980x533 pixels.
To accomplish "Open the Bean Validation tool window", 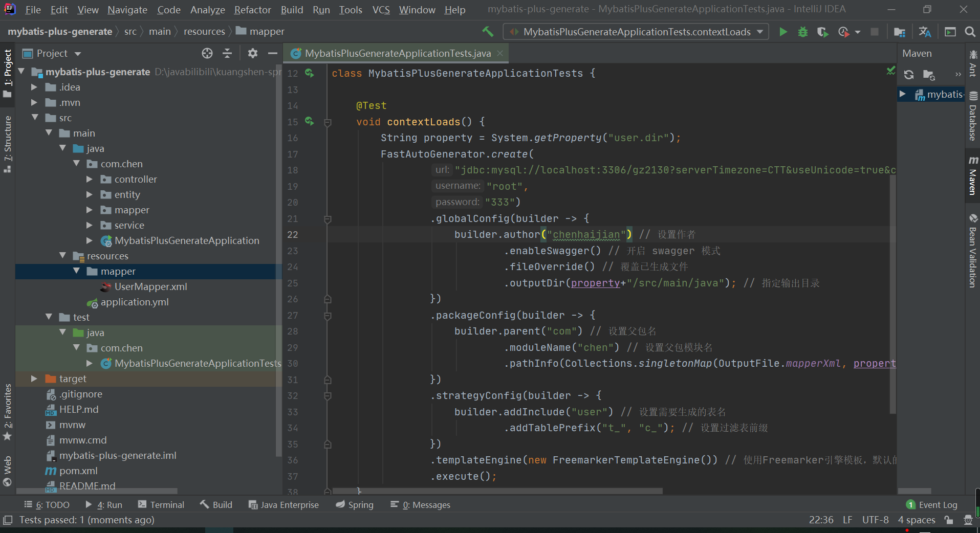I will (973, 251).
